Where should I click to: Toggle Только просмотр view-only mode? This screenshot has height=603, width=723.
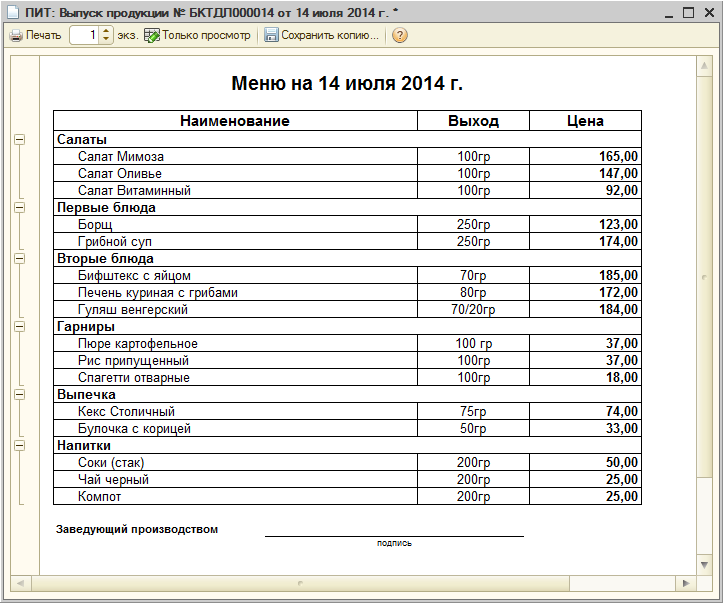pyautogui.click(x=196, y=35)
